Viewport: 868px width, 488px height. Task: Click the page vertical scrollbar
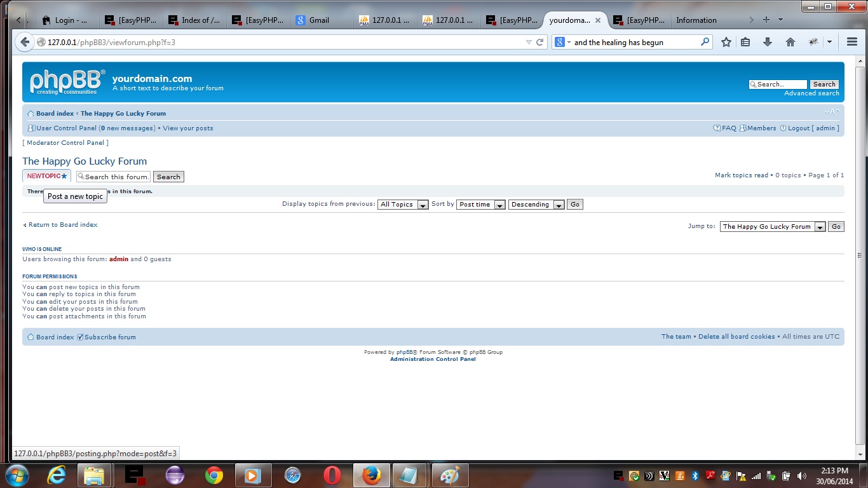(860, 254)
